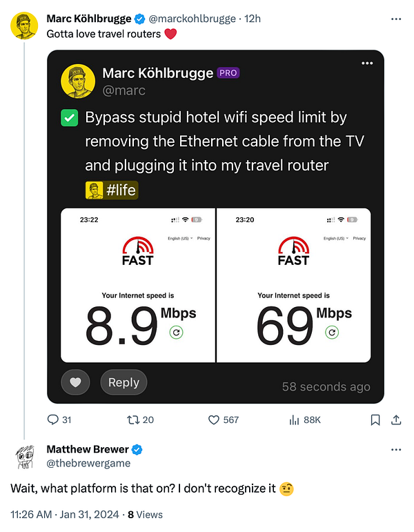Like the tweet with the heart icon
This screenshot has width=414, height=532.
tap(214, 419)
